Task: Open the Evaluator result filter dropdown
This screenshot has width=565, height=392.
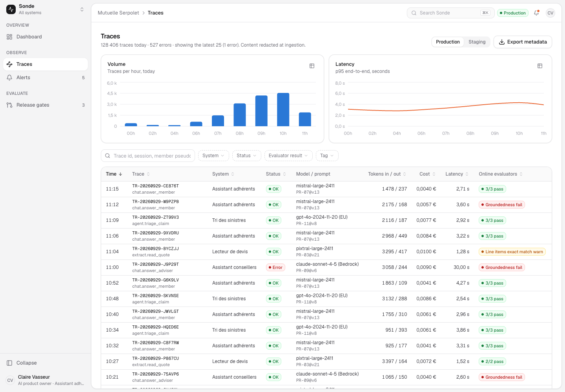Action: [x=288, y=156]
